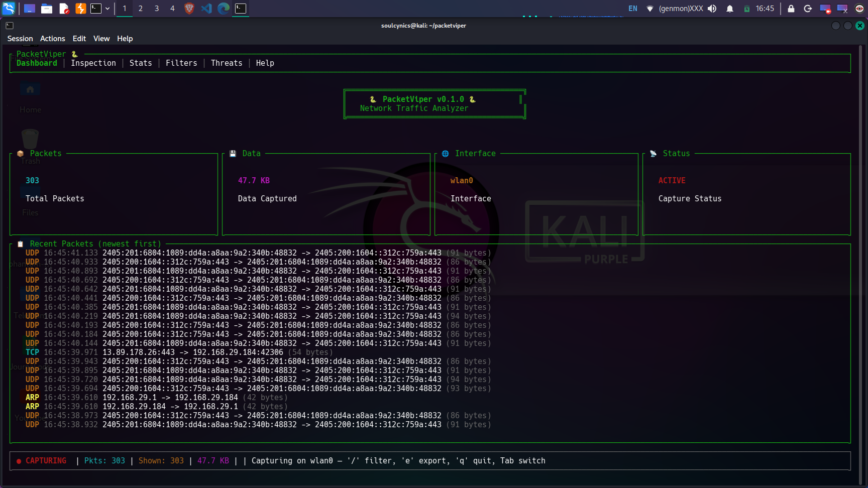The height and width of the screenshot is (488, 868).
Task: Switch to workspace 3
Action: tap(157, 9)
